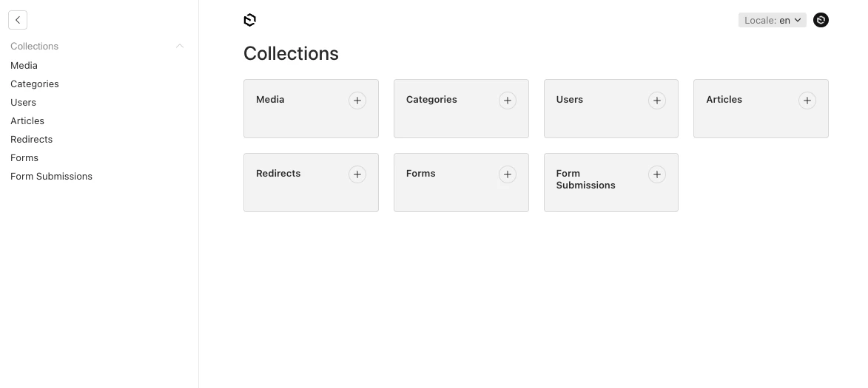Open the Locale dropdown
The width and height of the screenshot is (868, 388).
coord(773,20)
